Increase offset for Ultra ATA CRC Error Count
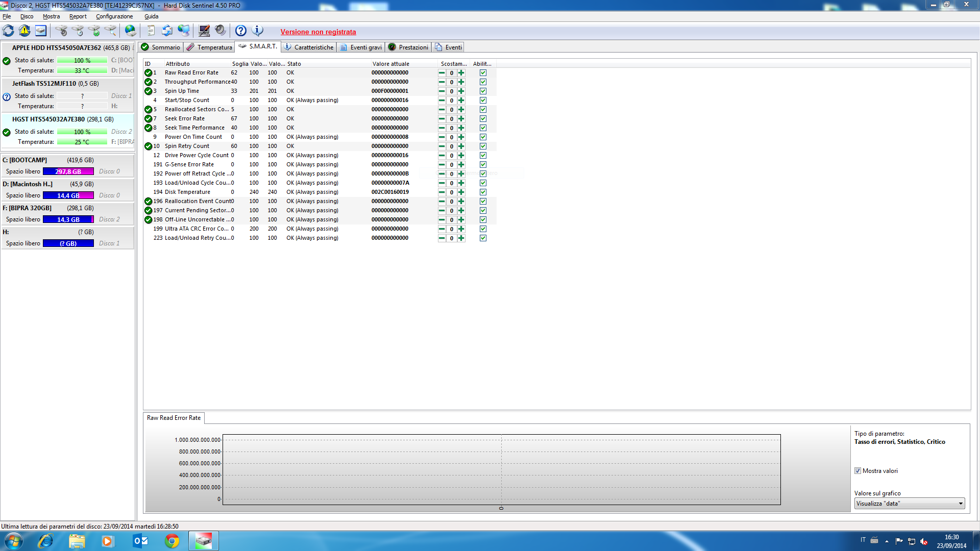Screen dimensions: 980x551 coord(461,229)
